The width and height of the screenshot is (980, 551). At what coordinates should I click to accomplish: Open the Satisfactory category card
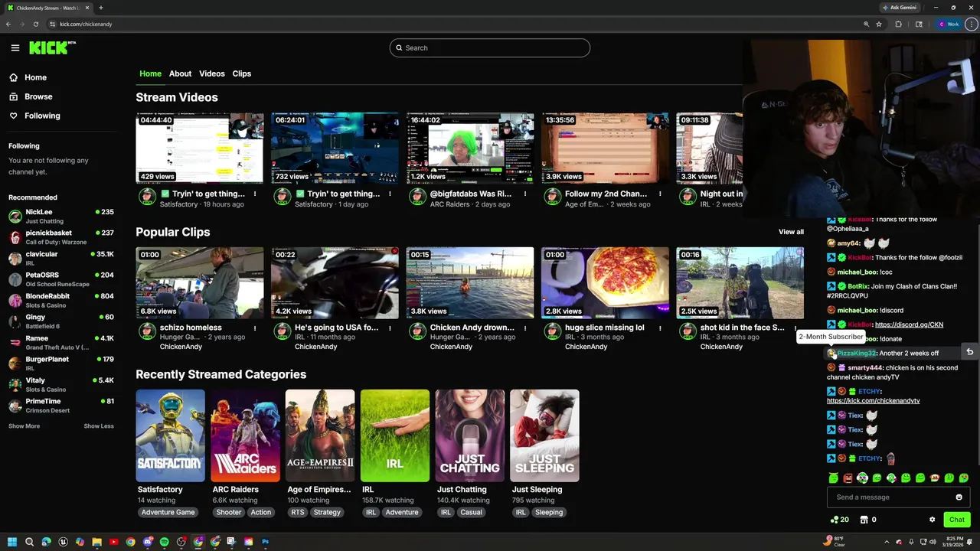coord(170,436)
